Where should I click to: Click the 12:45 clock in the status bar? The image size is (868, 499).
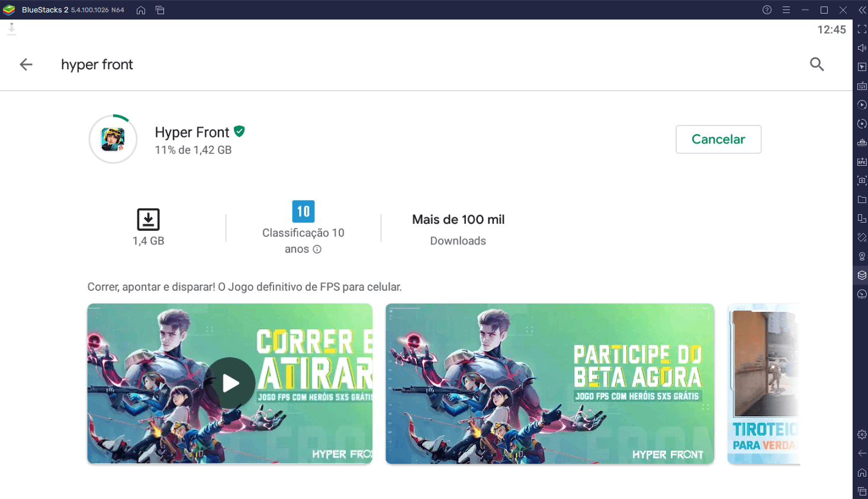[x=831, y=30]
